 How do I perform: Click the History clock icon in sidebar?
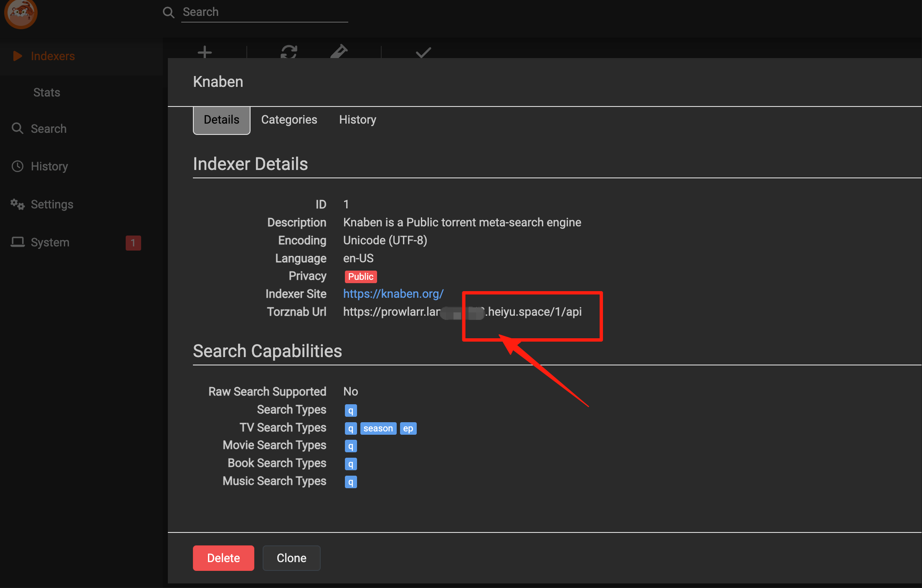(18, 166)
